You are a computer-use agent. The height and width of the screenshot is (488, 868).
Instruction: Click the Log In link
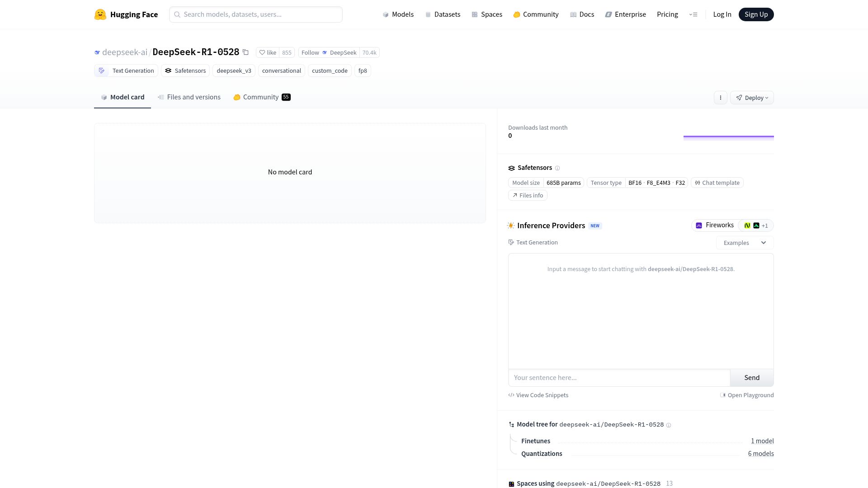(x=722, y=14)
